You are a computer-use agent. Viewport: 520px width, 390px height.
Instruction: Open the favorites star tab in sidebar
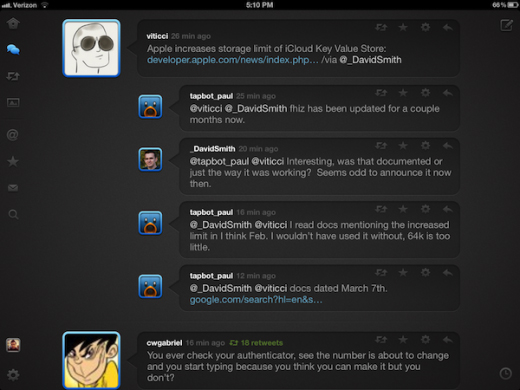tap(13, 161)
